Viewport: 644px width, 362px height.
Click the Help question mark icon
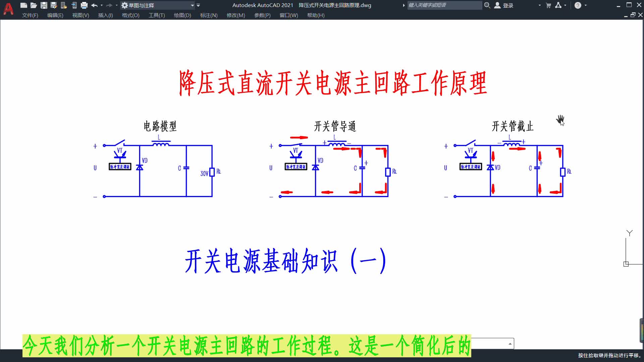(x=578, y=5)
